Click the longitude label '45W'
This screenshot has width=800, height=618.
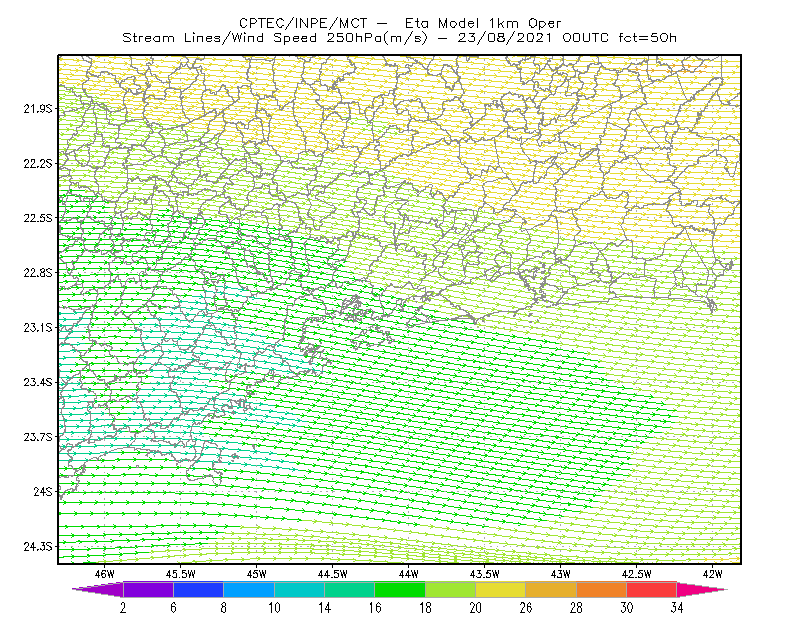click(257, 574)
